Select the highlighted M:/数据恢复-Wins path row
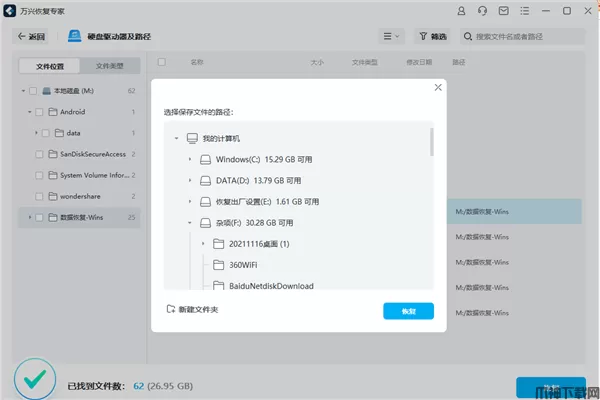Image resolution: width=600 pixels, height=400 pixels. pos(514,211)
